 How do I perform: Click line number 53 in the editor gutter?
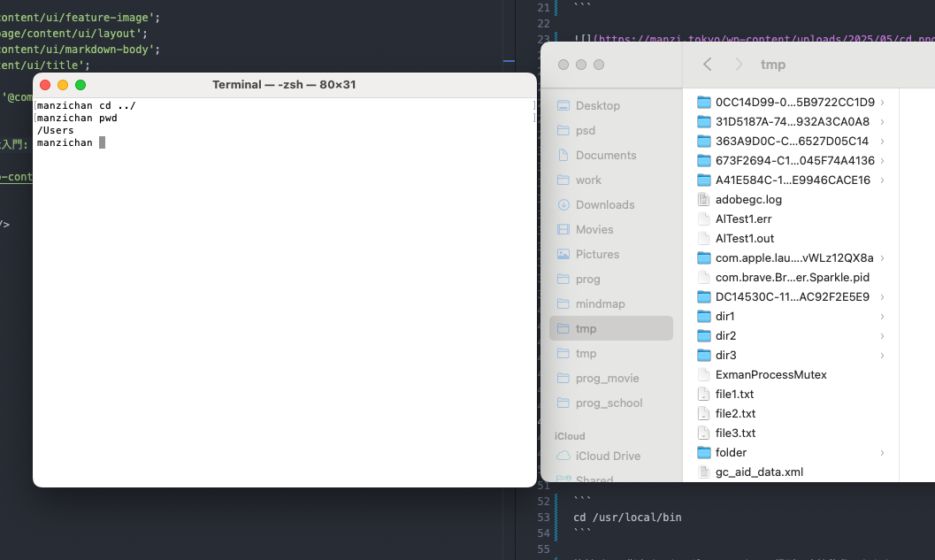(543, 517)
